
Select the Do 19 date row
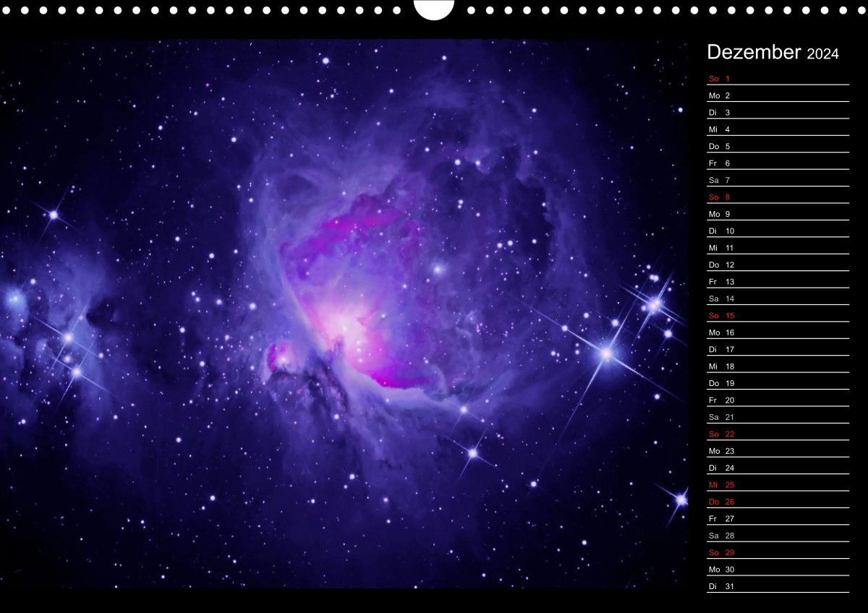(x=778, y=383)
